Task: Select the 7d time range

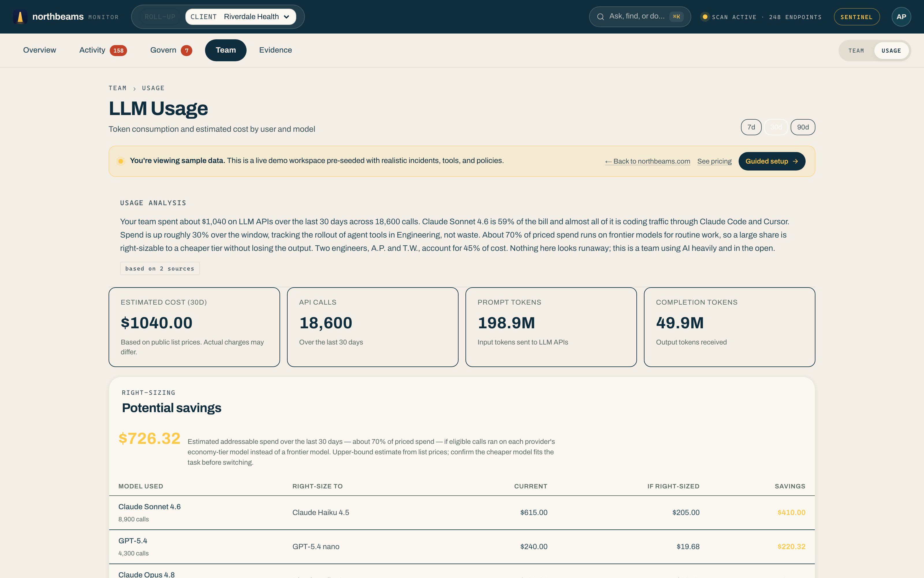Action: coord(751,127)
